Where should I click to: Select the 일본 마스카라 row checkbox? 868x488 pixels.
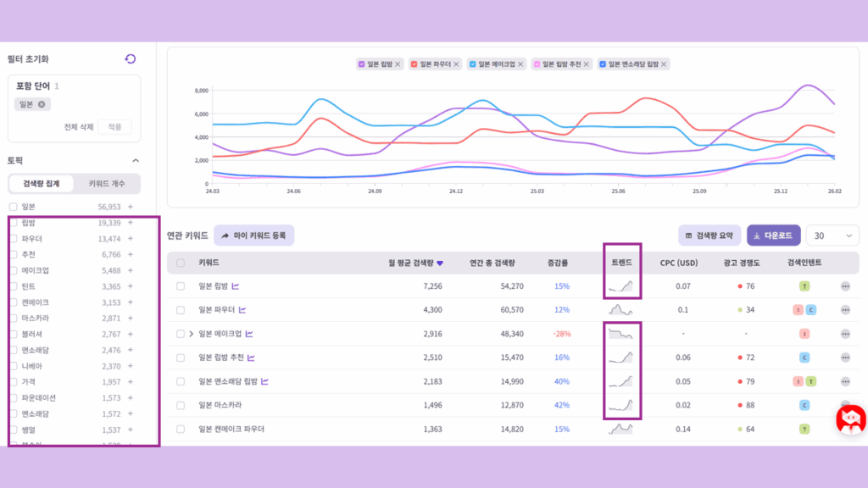[x=181, y=406]
